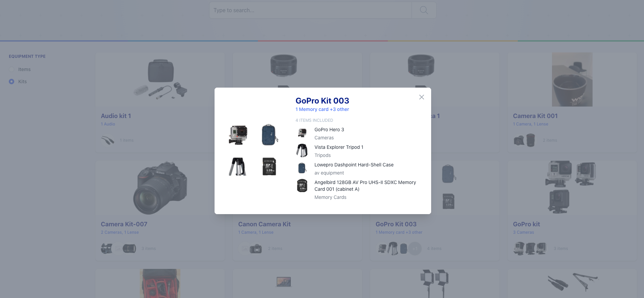644x298 pixels.
Task: Open the GoPro Kit 003 title link in dialog
Action: coord(322,101)
